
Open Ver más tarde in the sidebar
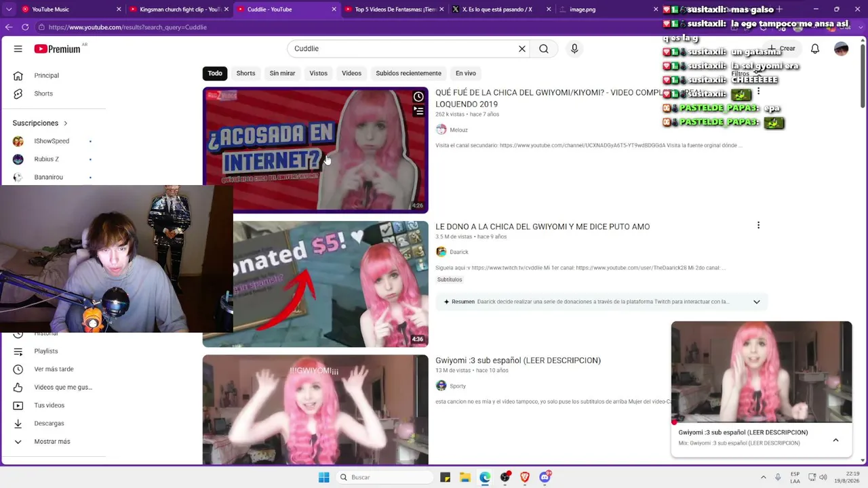(x=53, y=369)
